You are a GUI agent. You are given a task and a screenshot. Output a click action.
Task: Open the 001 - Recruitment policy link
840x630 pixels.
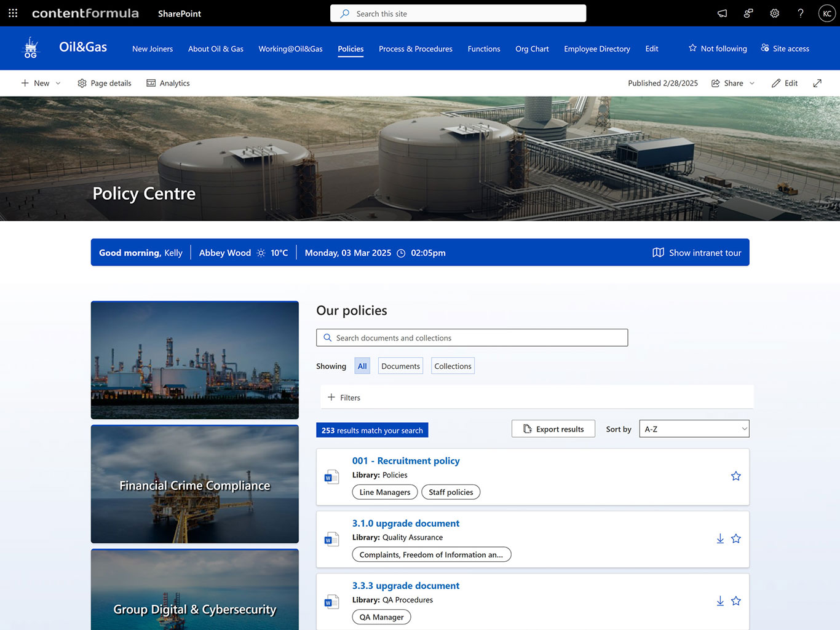coord(405,461)
